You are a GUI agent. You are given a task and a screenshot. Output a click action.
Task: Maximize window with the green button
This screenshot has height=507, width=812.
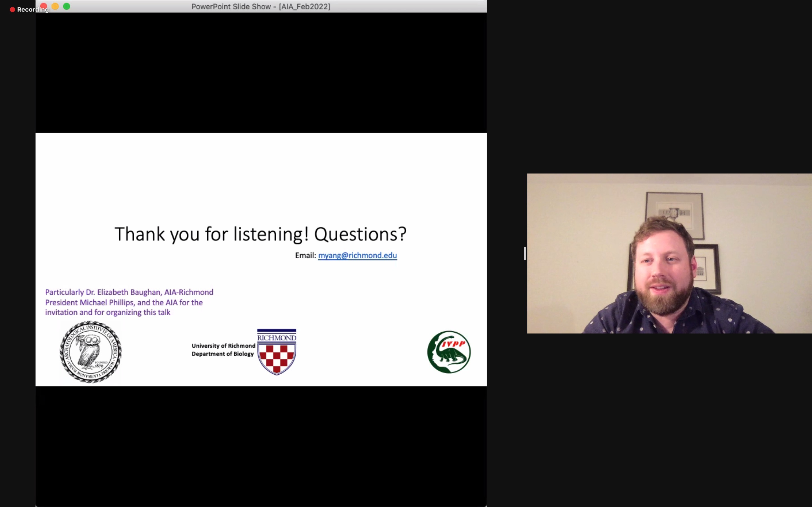(x=67, y=6)
